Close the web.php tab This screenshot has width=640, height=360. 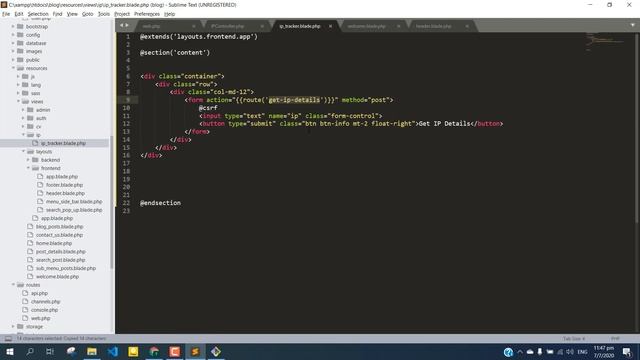click(193, 26)
